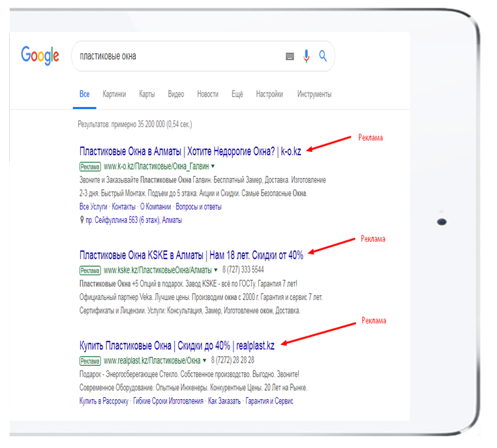
Task: Switch to the 'Картинки' tab
Action: click(114, 94)
